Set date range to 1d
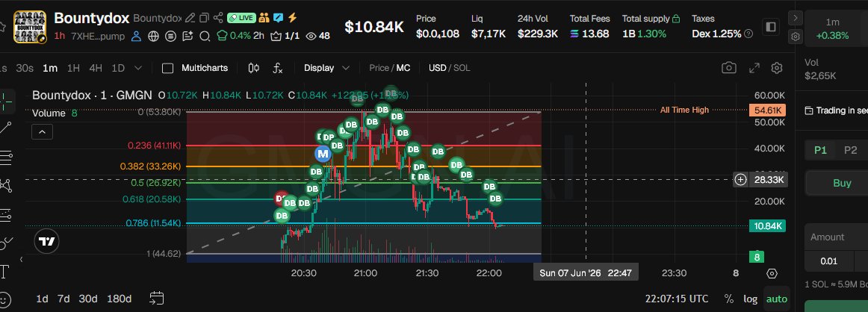Screen dimensions: 868x312 pyautogui.click(x=42, y=299)
